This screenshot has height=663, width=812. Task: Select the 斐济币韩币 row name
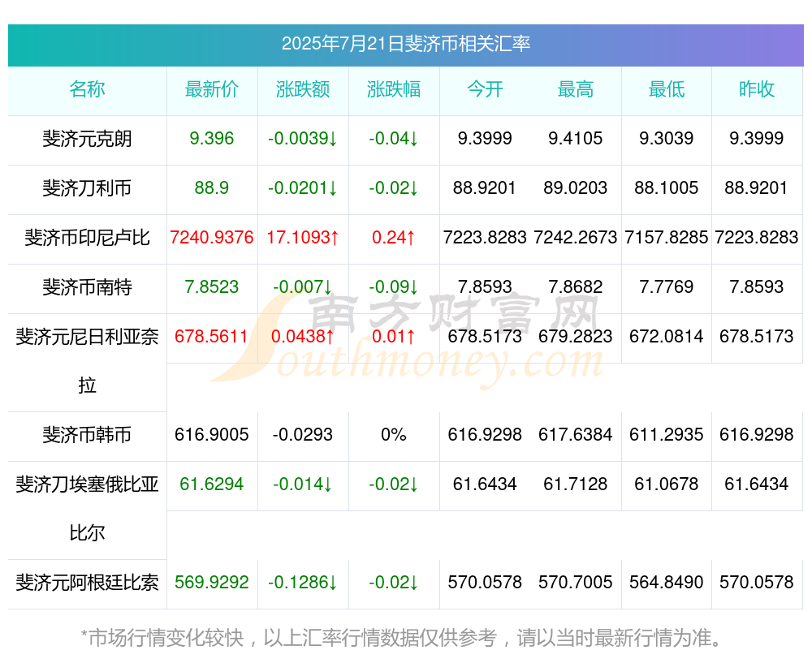[x=87, y=435]
